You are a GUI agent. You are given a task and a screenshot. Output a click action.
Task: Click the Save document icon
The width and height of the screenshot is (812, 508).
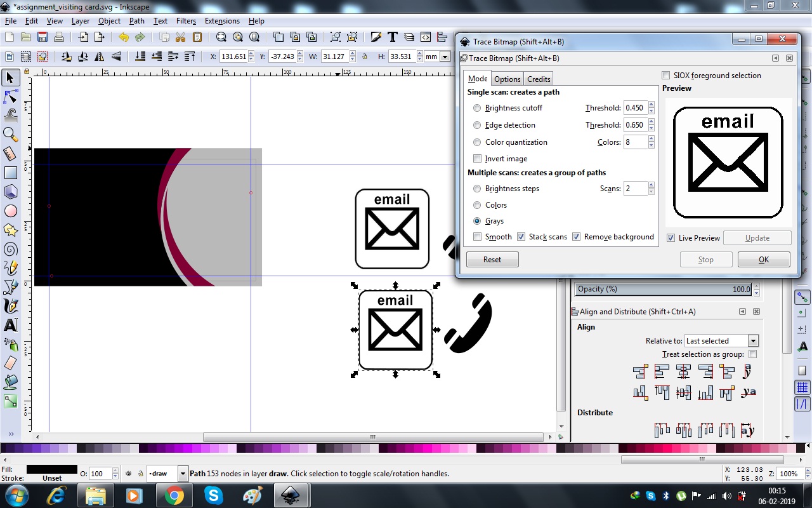pyautogui.click(x=43, y=37)
